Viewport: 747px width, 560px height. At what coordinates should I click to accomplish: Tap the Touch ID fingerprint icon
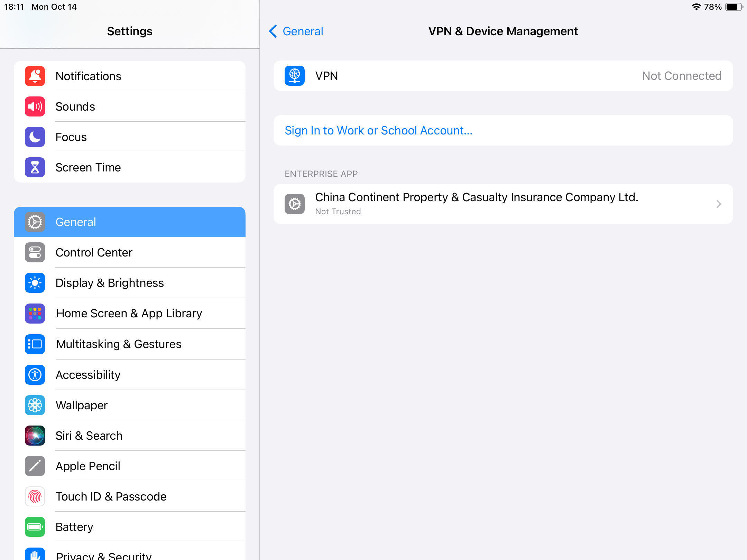click(35, 496)
